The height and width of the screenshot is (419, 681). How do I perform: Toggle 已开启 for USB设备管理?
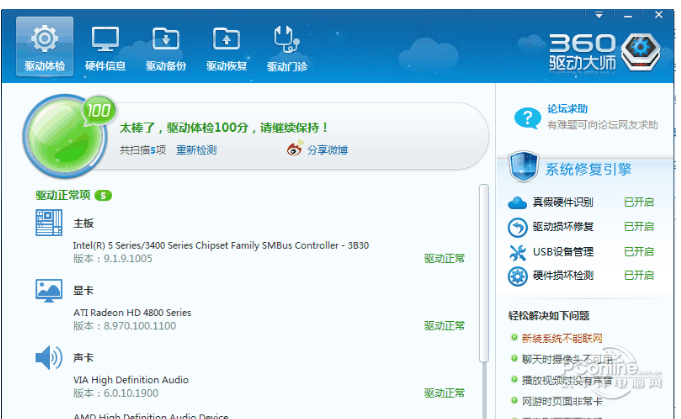pyautogui.click(x=639, y=252)
